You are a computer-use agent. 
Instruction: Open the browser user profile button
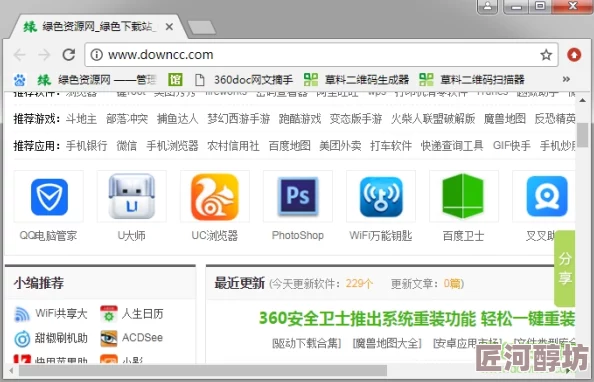point(487,6)
